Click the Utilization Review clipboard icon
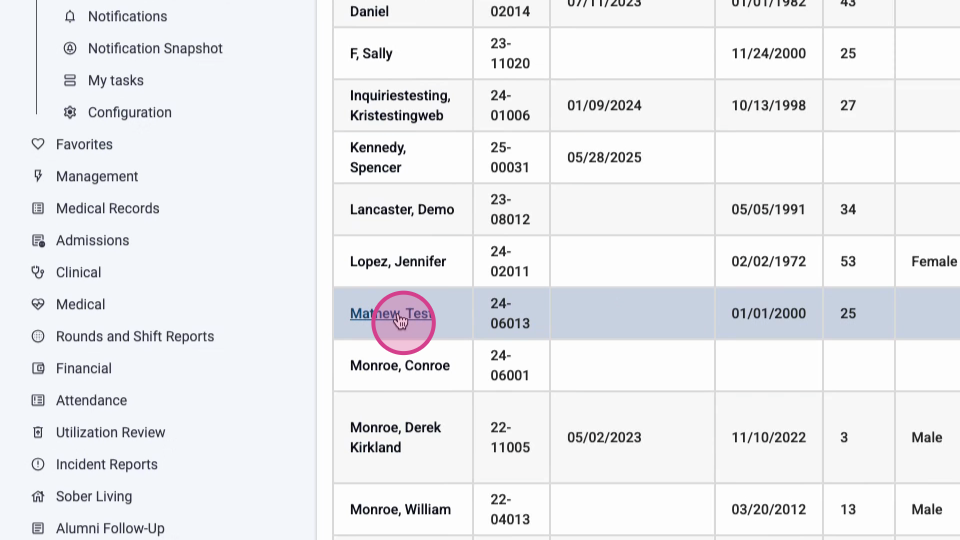Viewport: 960px width, 540px height. click(38, 432)
